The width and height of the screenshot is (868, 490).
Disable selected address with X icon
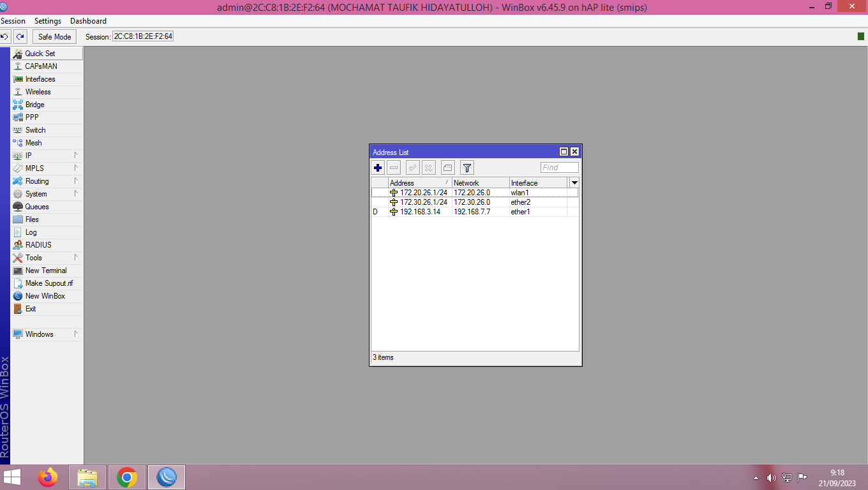tap(429, 168)
